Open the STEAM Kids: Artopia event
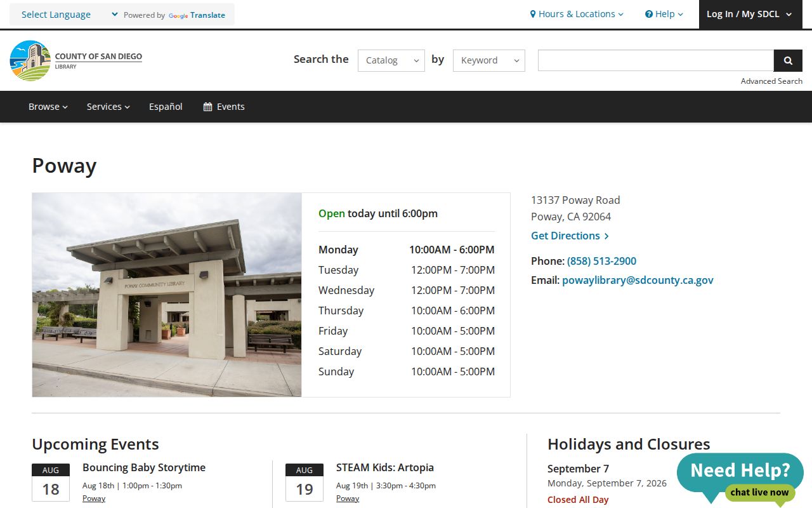 [385, 467]
